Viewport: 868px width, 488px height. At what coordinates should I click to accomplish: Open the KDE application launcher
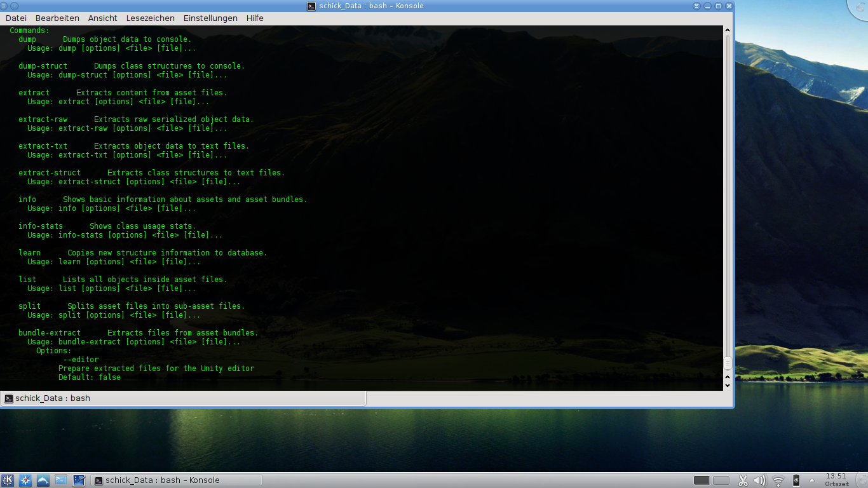(x=8, y=480)
